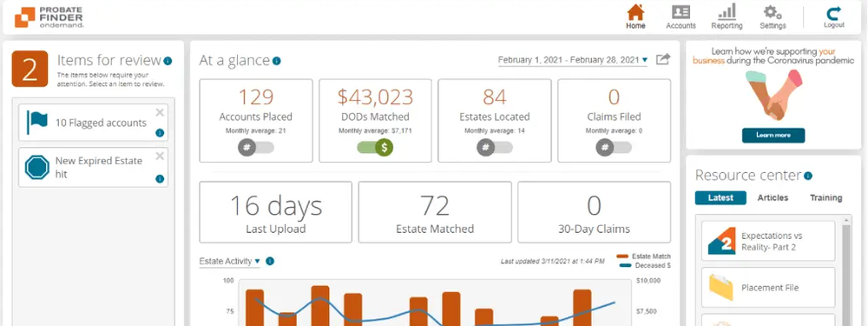Screen dimensions: 868x326
Task: Click the Expectations vs Reality article icon
Action: (721, 241)
